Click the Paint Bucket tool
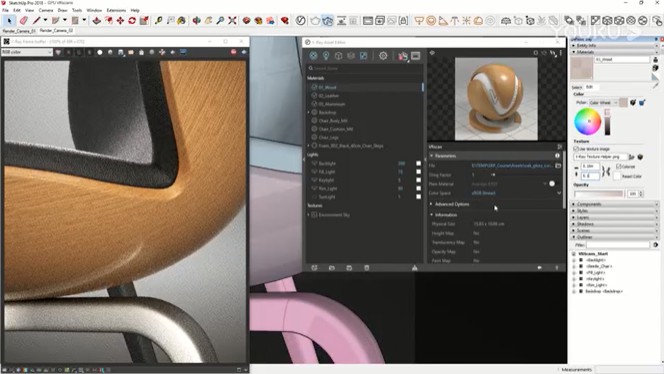 181,20
